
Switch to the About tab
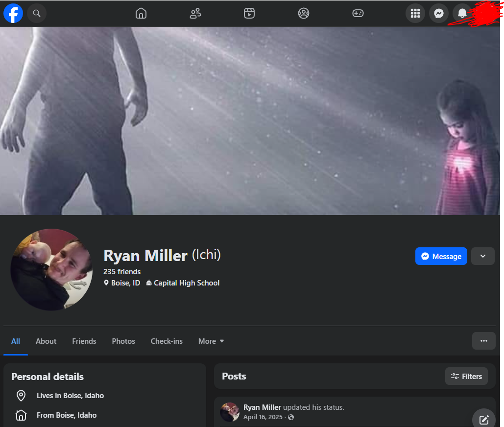[x=46, y=341]
